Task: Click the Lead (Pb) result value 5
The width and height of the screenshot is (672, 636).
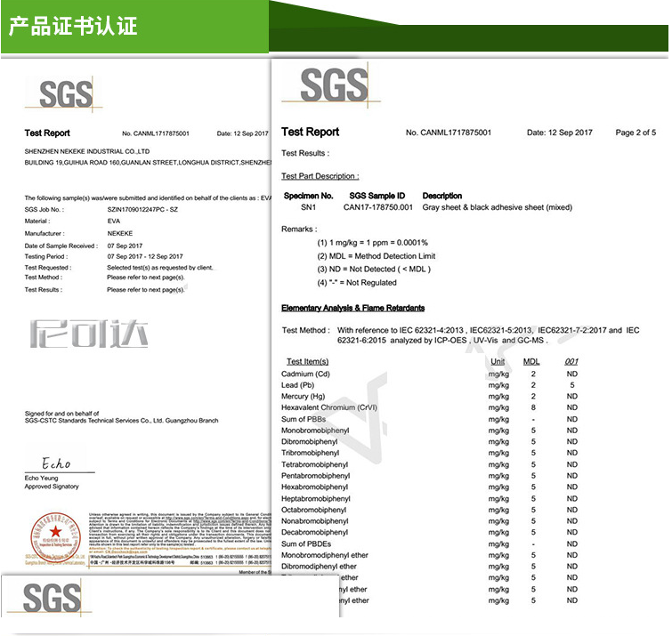Action: [x=572, y=385]
